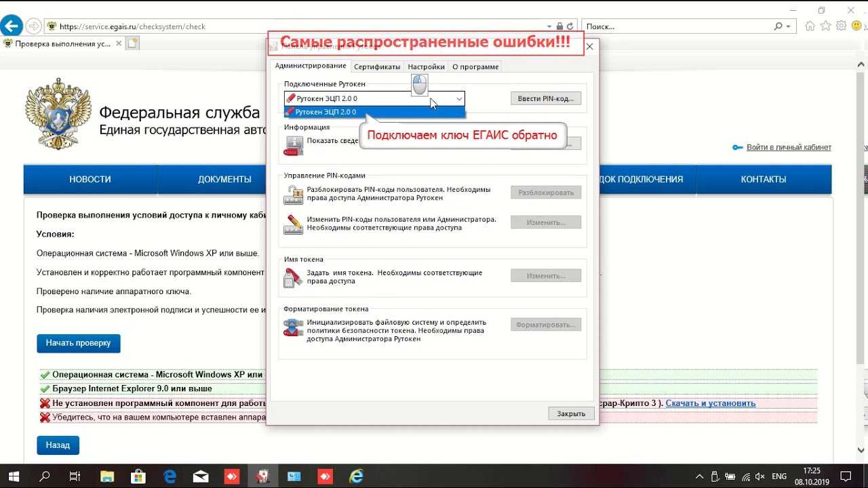Viewport: 868px width, 488px height.
Task: Click the Назад button on the page
Action: (x=58, y=445)
